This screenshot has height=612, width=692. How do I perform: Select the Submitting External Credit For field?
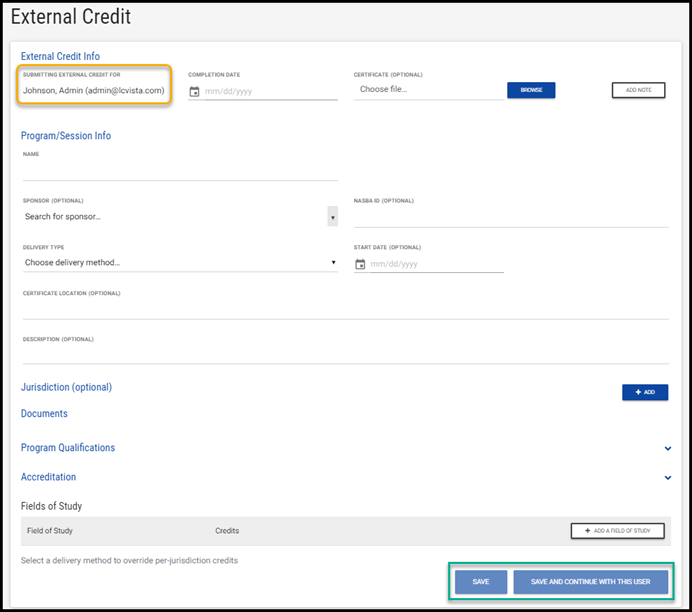coord(94,90)
